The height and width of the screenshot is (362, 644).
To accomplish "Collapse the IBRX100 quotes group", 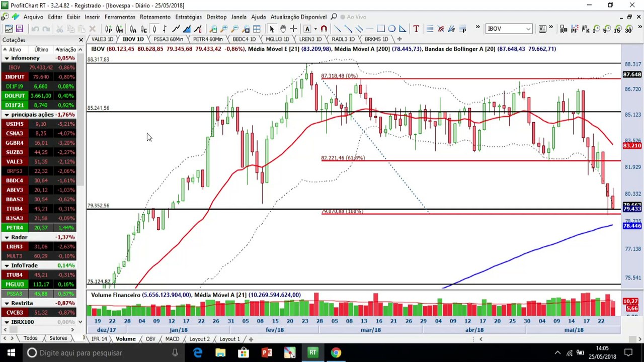I will point(7,322).
